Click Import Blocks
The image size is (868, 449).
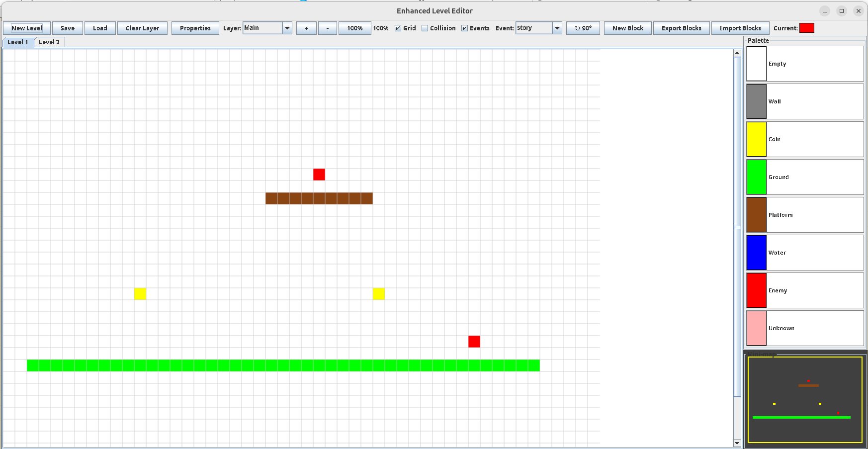pyautogui.click(x=740, y=28)
